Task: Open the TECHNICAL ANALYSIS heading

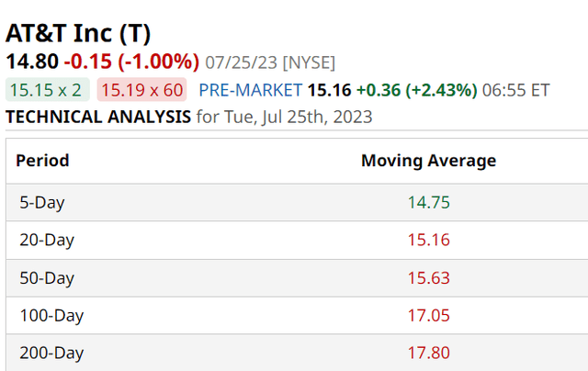Action: (x=98, y=117)
